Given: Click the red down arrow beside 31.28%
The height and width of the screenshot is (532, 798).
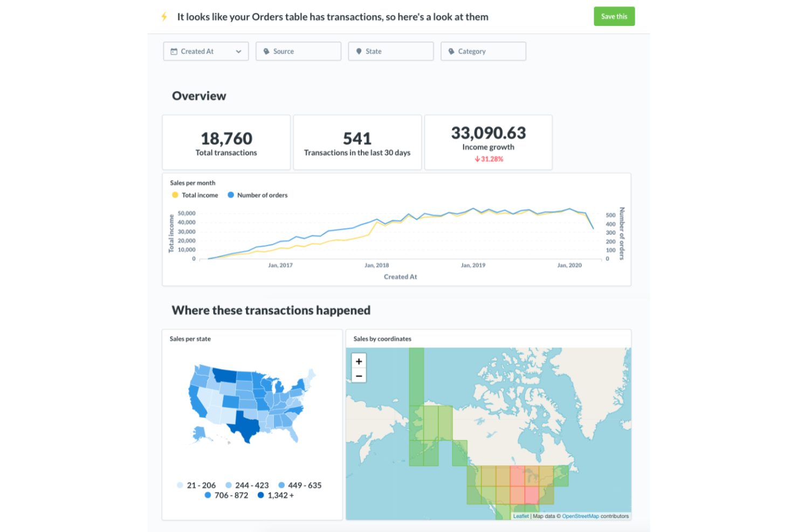Looking at the screenshot, I should (x=477, y=159).
